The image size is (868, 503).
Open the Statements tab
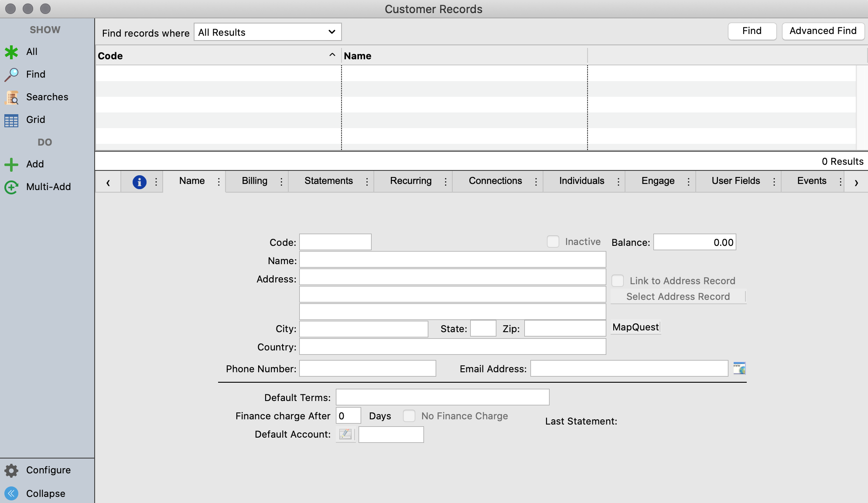(328, 181)
